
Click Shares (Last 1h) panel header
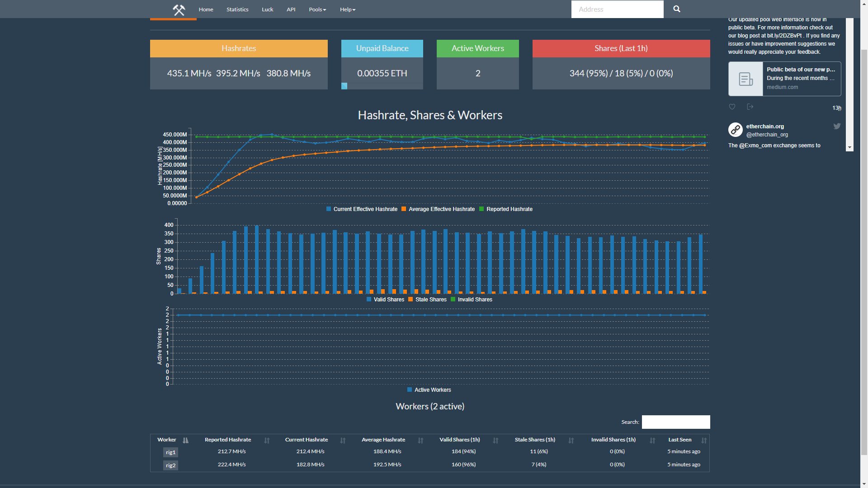[621, 48]
